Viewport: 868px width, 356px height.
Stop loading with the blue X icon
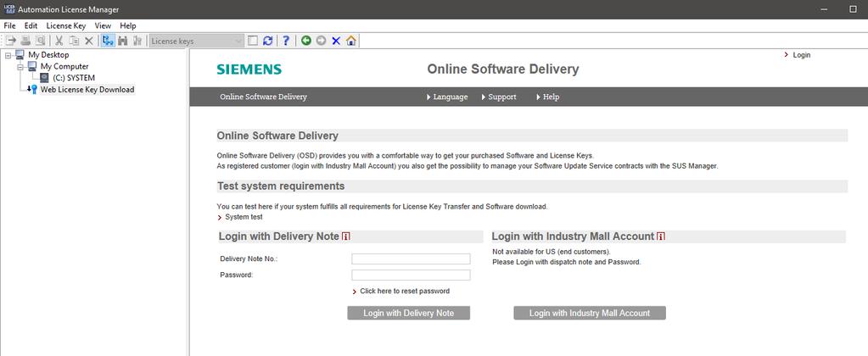pyautogui.click(x=336, y=41)
